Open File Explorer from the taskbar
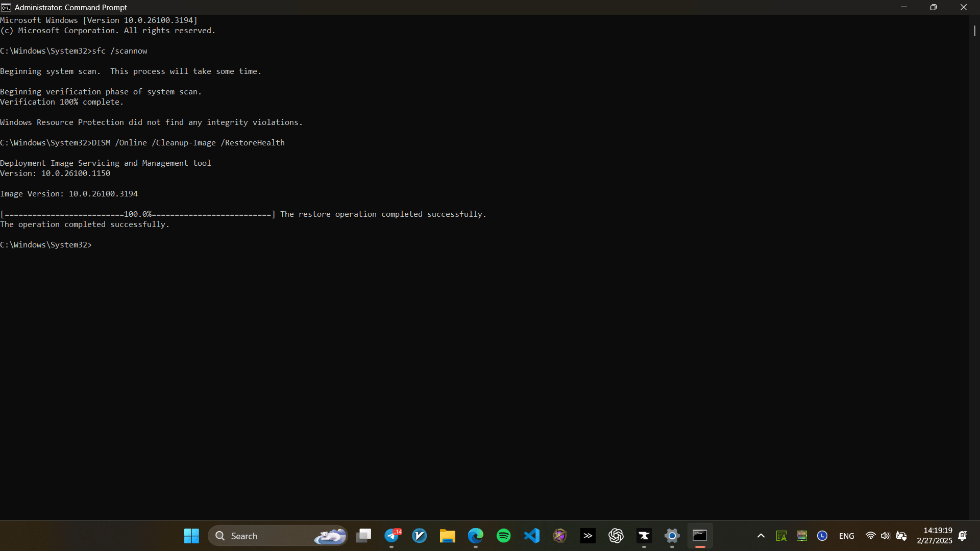Viewport: 980px width, 551px height. (448, 536)
